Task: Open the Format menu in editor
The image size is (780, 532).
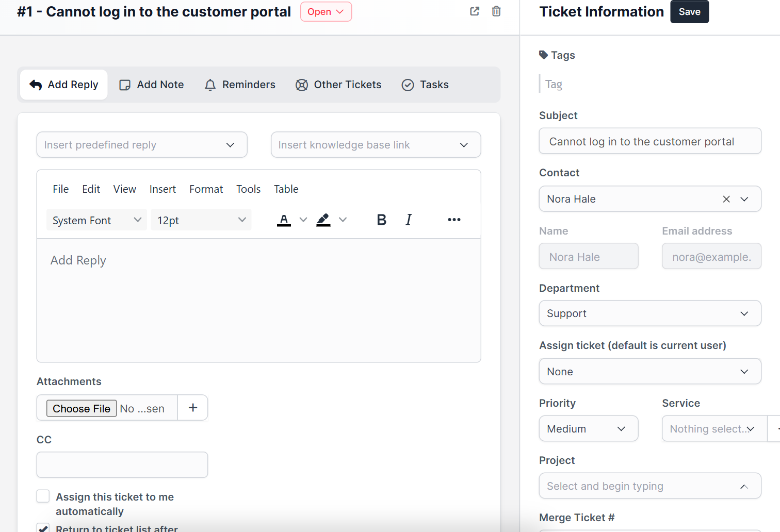Action: click(206, 189)
